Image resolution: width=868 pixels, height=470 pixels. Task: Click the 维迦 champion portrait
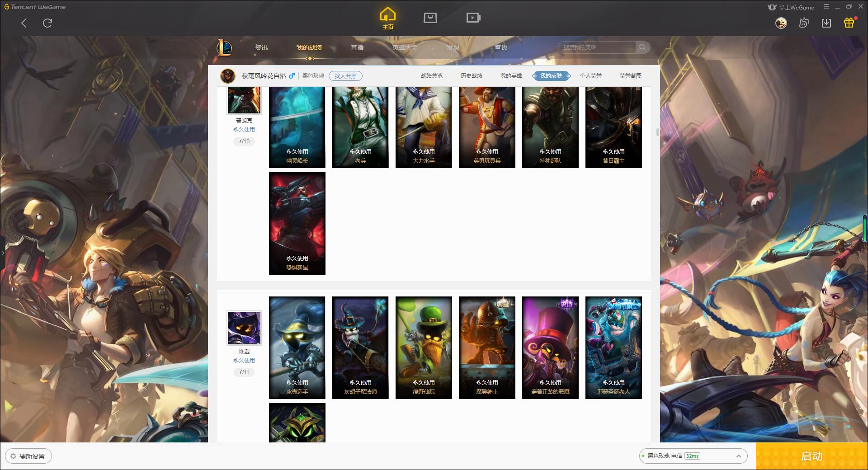coord(244,328)
